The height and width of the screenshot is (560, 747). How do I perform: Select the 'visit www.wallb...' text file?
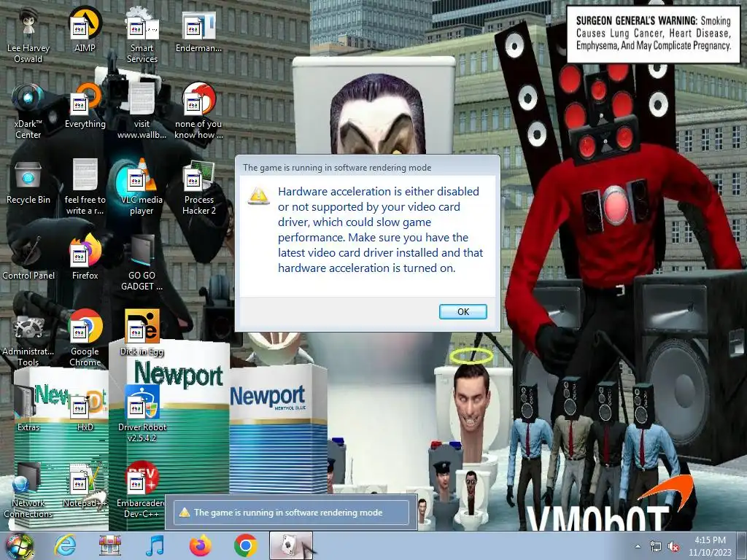(142, 112)
